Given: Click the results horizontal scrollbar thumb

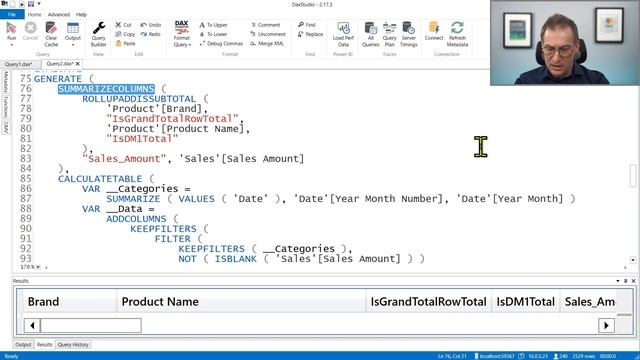Looking at the screenshot, I should coord(91,325).
